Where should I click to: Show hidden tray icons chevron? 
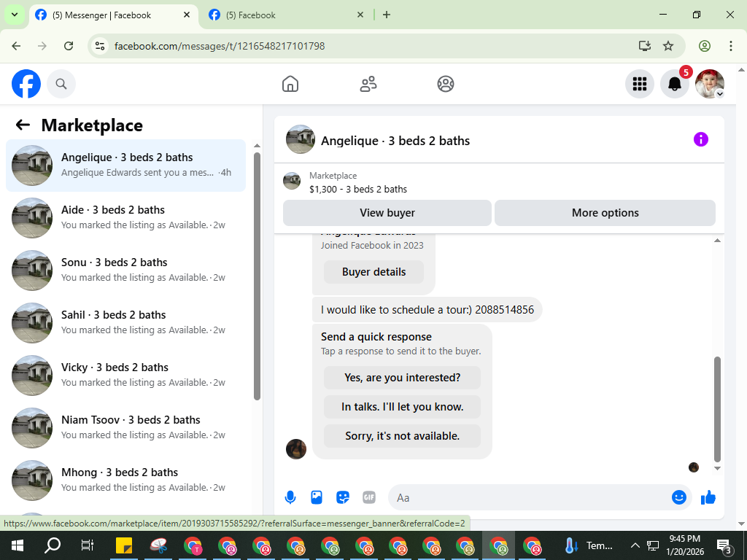point(635,545)
